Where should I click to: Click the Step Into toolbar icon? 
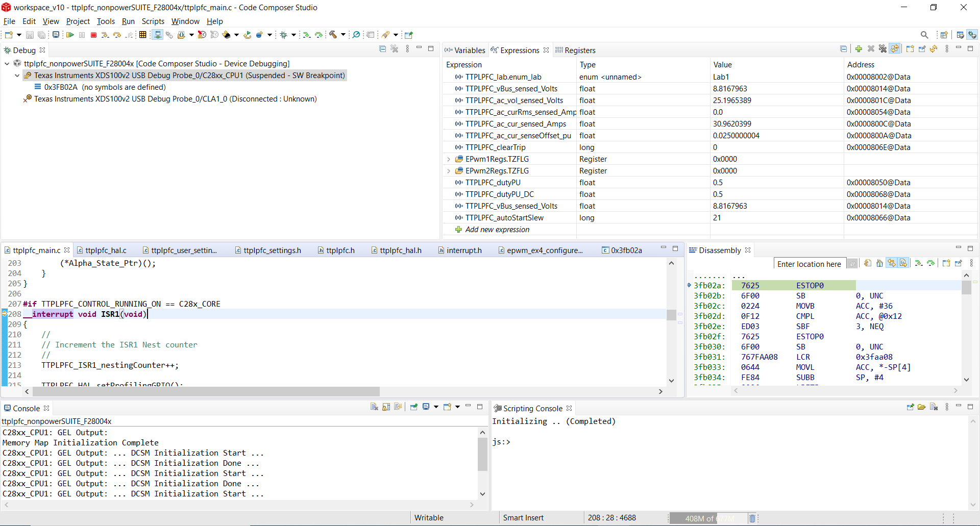105,35
